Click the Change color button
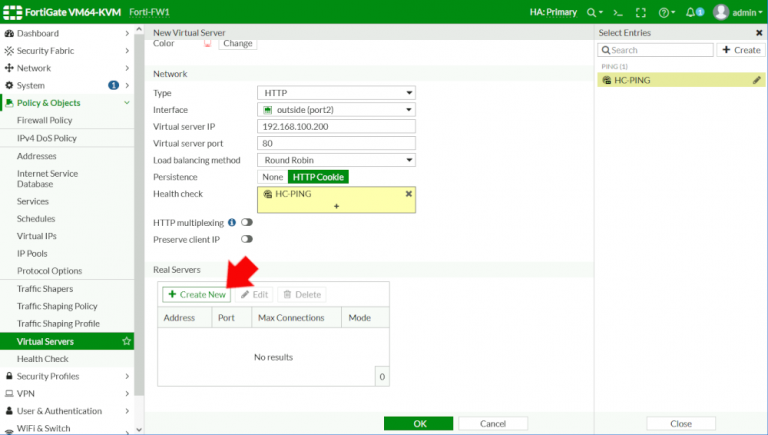768x435 pixels. (238, 44)
